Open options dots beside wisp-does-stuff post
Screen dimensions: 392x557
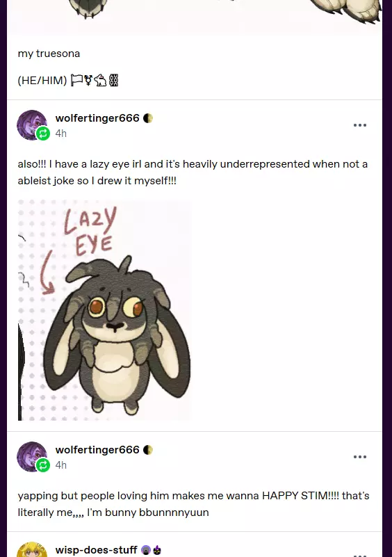coord(360,555)
